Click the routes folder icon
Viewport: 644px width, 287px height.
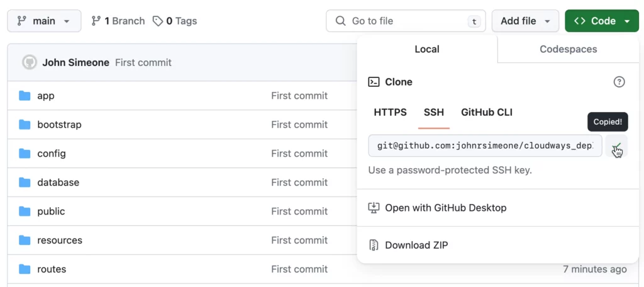point(25,269)
